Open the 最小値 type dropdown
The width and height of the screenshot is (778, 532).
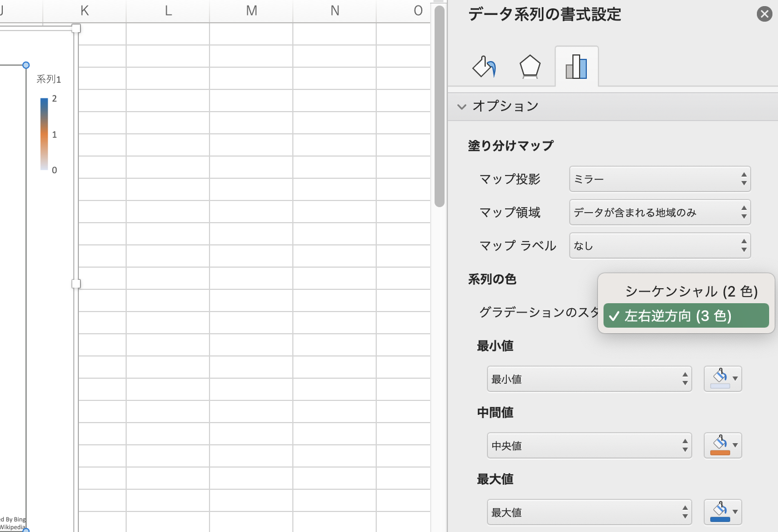(x=589, y=379)
